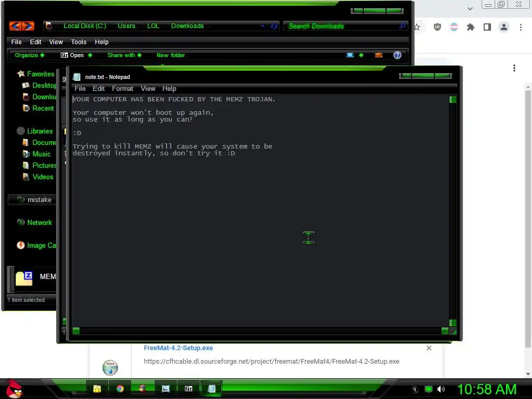Viewport: 532px width, 399px height.
Task: Open Notepad Format menu
Action: [123, 88]
